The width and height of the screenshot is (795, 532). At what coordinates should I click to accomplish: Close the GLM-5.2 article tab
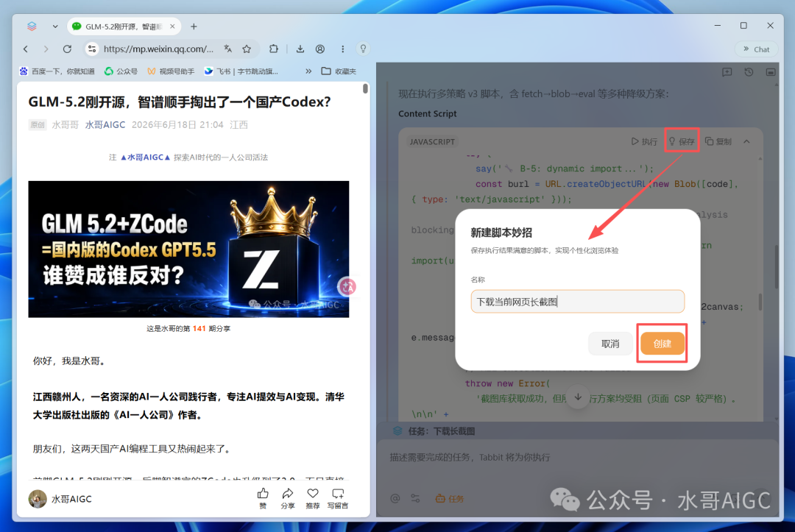(172, 26)
